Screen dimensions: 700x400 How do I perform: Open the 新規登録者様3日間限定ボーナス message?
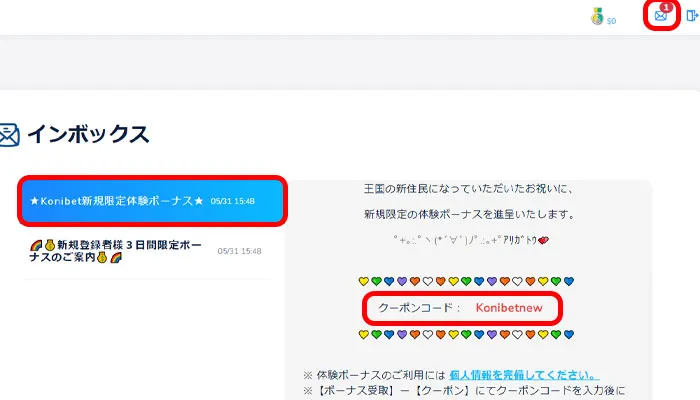click(147, 251)
